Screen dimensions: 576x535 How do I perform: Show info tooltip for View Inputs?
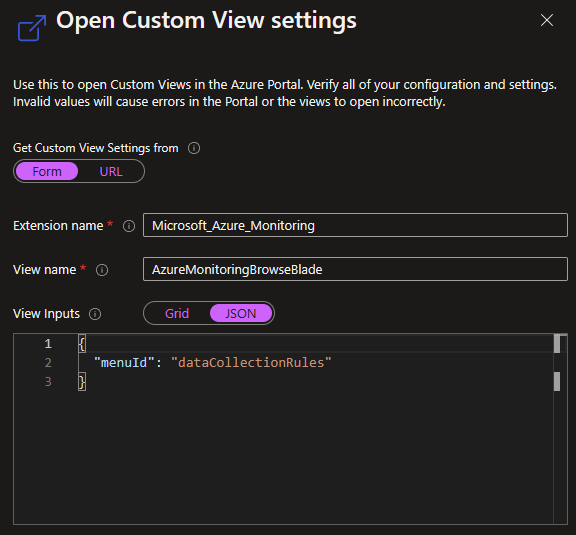point(95,314)
